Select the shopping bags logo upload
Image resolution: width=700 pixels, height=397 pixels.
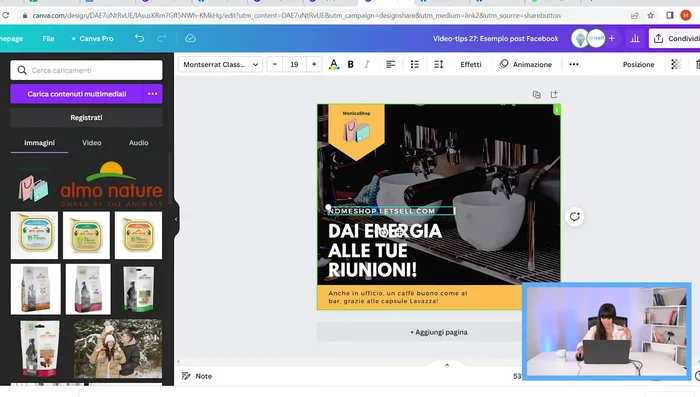[33, 188]
